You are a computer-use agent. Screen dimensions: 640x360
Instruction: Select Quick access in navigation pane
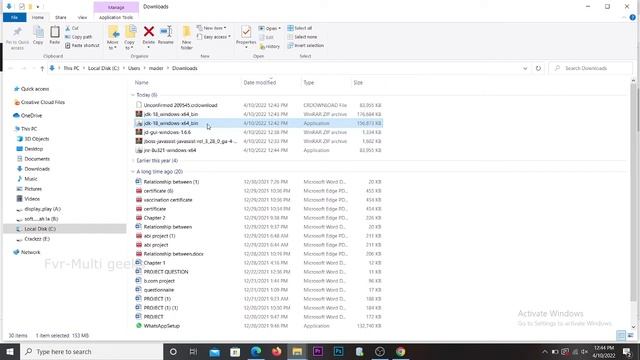pyautogui.click(x=31, y=89)
